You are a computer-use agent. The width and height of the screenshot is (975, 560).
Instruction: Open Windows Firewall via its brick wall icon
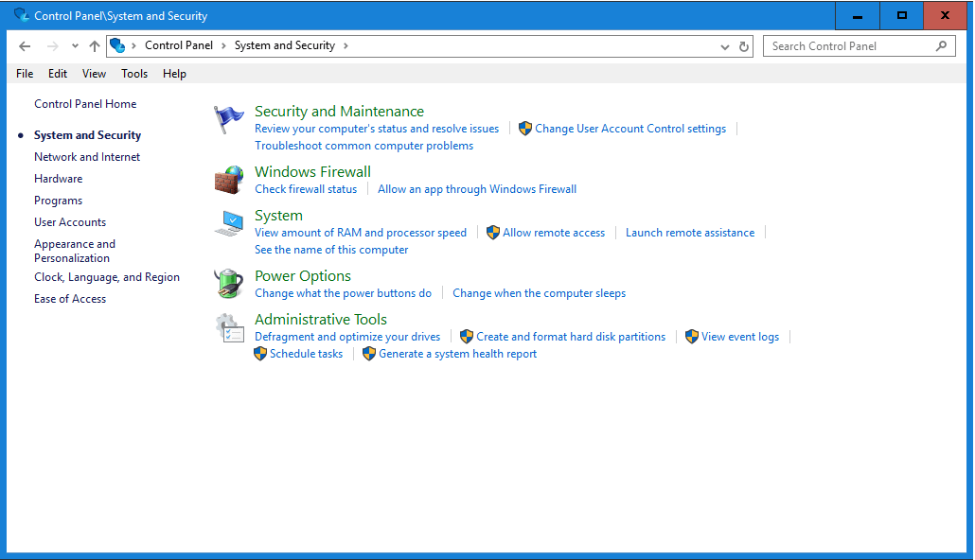[x=228, y=179]
